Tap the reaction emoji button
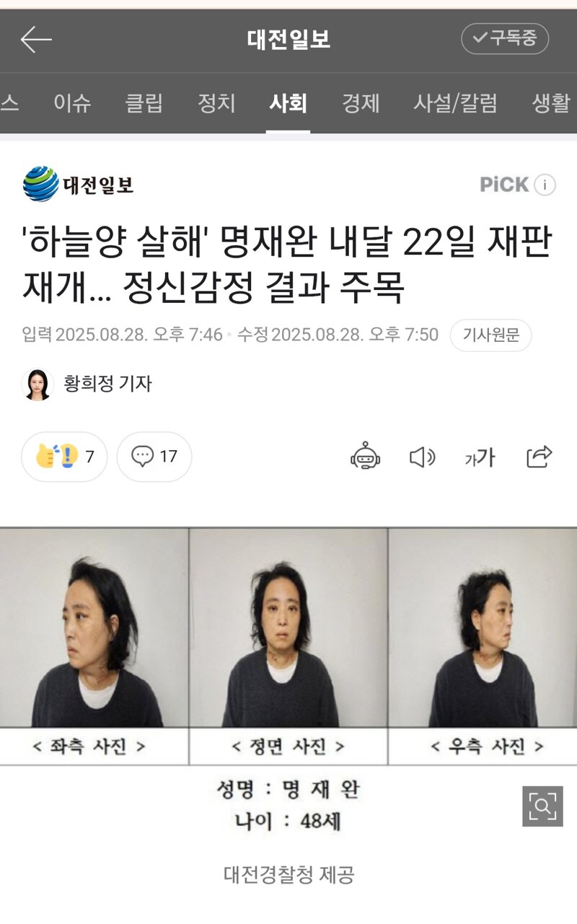The width and height of the screenshot is (577, 924). click(64, 457)
